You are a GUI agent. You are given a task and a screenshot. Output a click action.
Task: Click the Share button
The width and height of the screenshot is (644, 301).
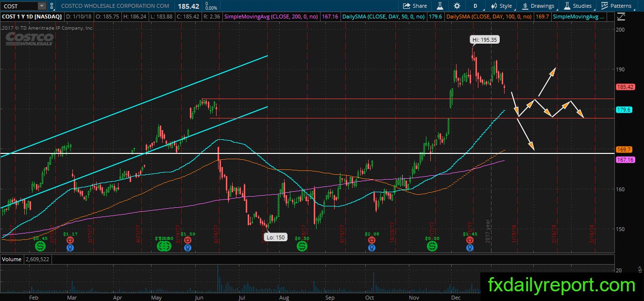(x=415, y=6)
